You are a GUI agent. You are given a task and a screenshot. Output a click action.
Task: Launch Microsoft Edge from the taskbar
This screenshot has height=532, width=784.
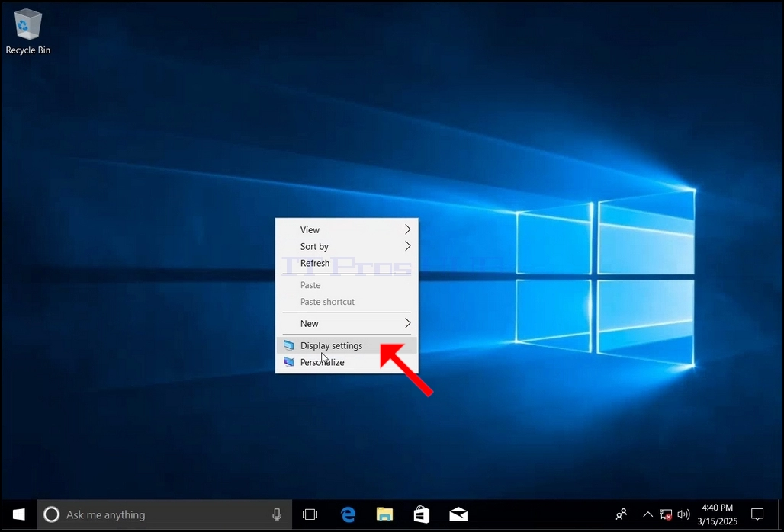tap(348, 514)
